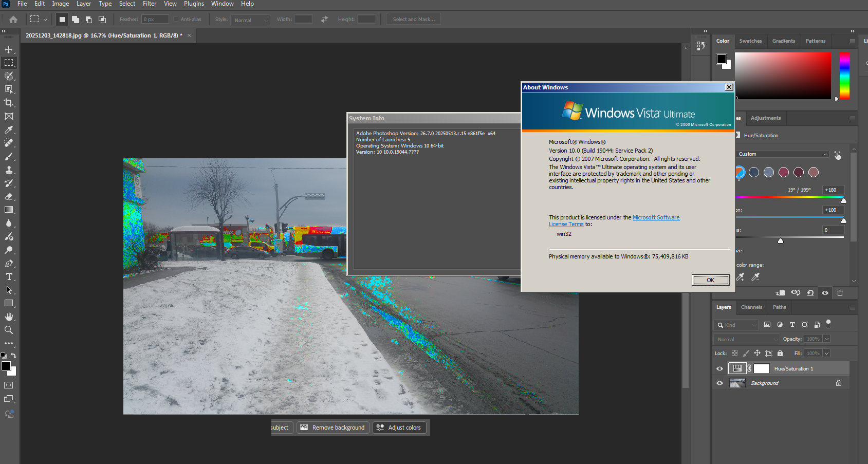Open the Filter menu

pyautogui.click(x=150, y=4)
